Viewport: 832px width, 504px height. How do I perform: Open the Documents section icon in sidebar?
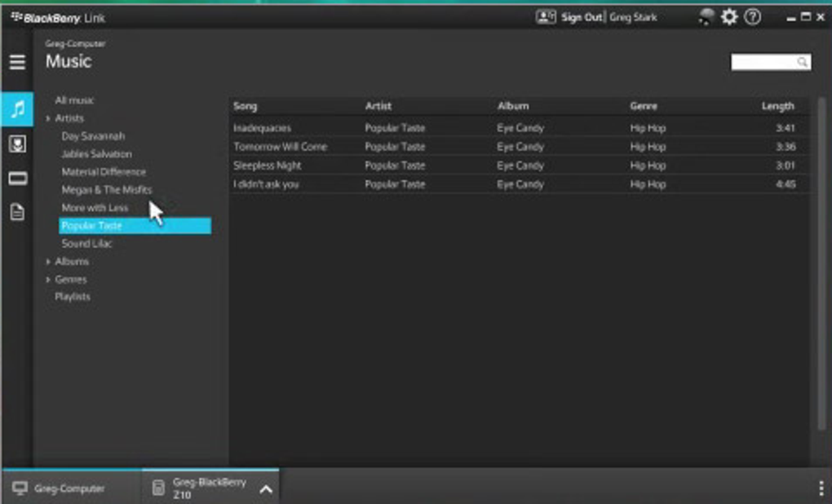(17, 212)
